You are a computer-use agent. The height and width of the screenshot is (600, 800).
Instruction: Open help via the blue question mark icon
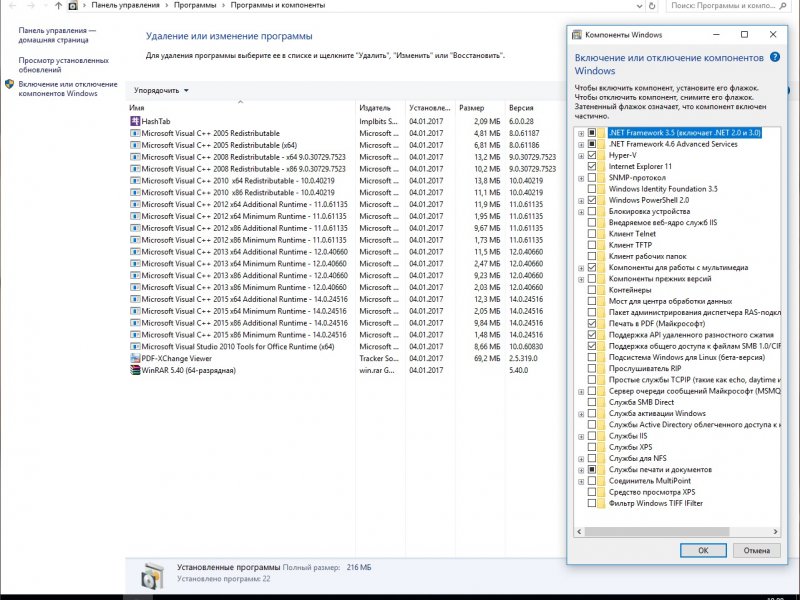coord(774,57)
